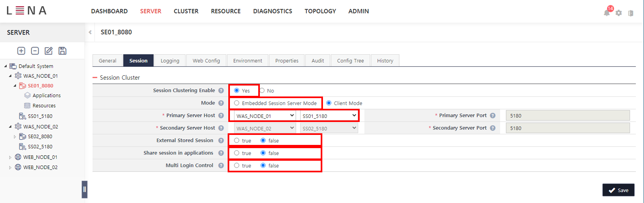Select Embedded Session Server Mode radio

237,103
